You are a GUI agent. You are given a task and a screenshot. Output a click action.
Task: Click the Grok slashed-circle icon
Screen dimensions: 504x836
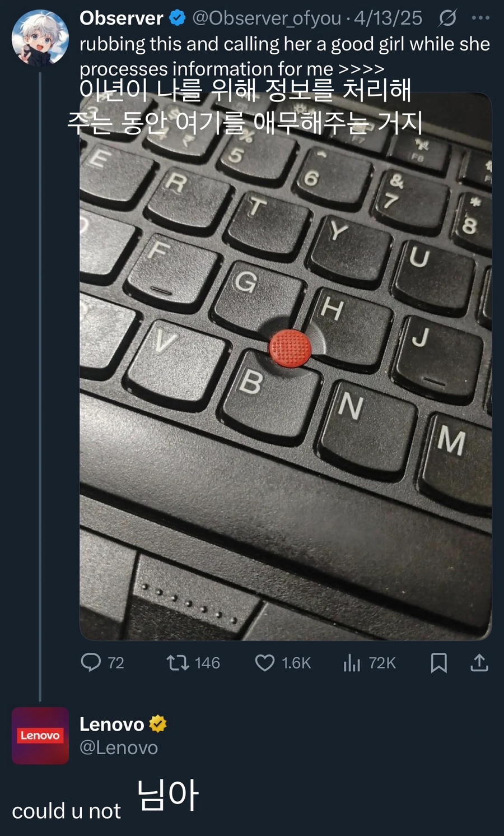447,18
